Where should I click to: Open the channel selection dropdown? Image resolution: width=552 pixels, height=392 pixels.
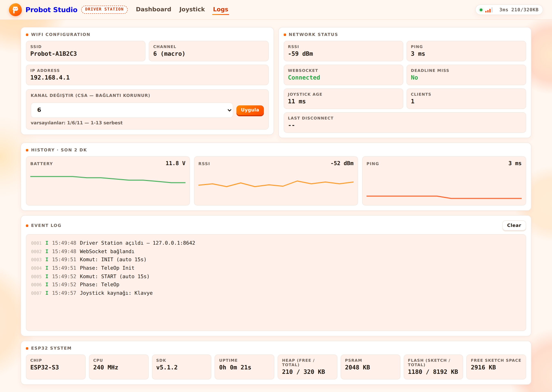point(132,110)
